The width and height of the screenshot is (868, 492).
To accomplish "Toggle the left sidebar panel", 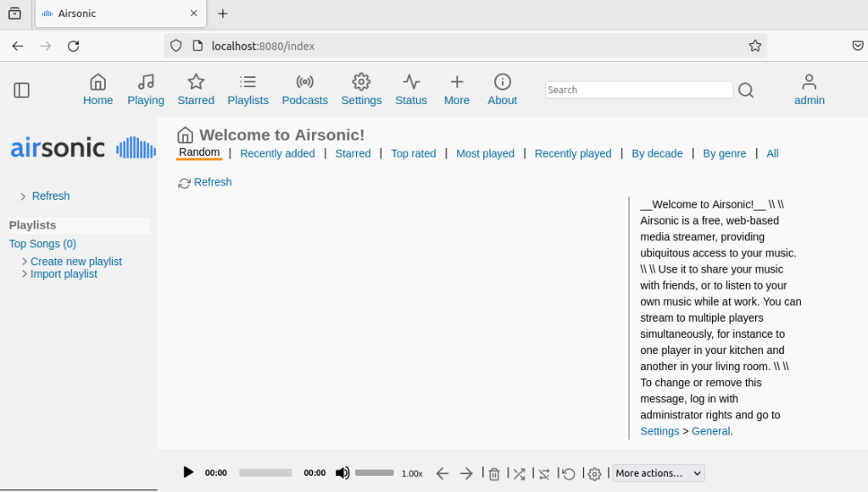I will (x=21, y=90).
